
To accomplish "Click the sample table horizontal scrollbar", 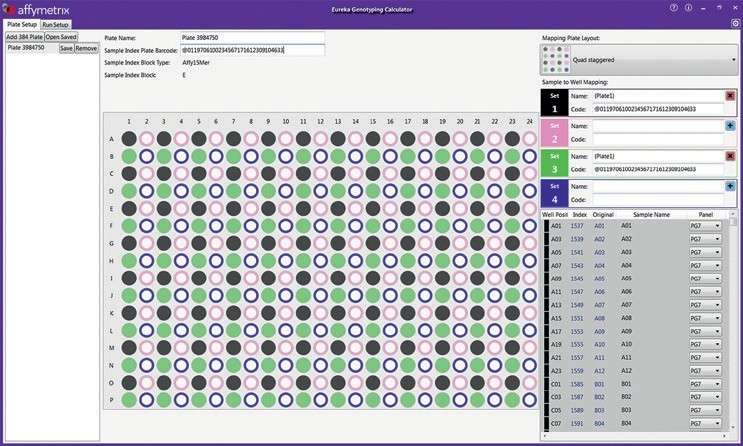I will (635, 435).
